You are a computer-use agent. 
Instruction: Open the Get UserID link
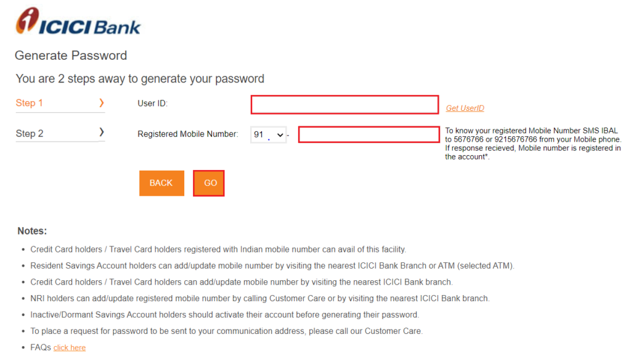click(465, 108)
